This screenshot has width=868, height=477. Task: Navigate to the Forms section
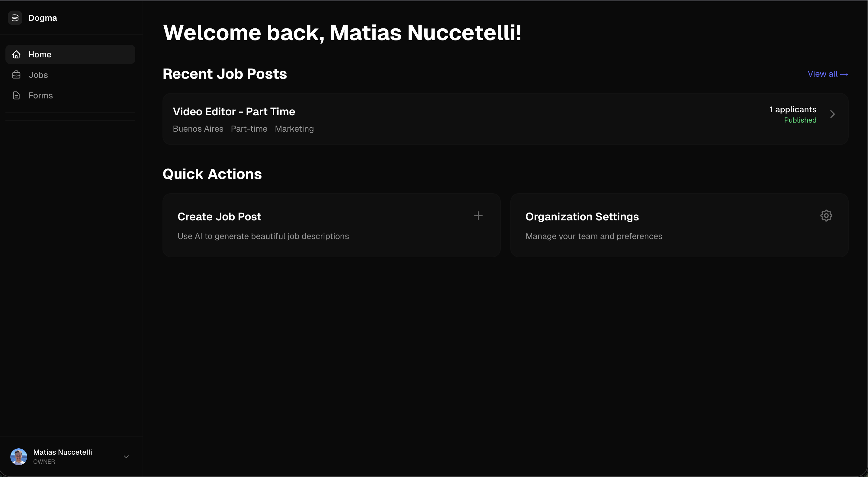pyautogui.click(x=40, y=95)
